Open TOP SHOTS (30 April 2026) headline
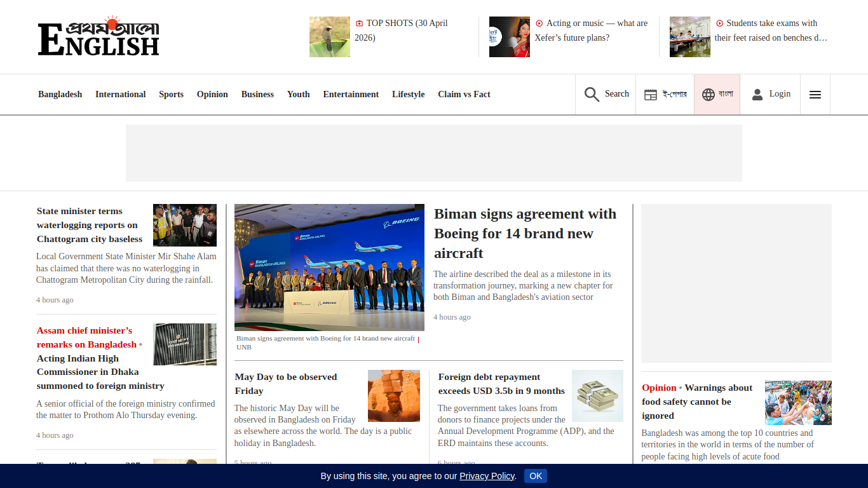The width and height of the screenshot is (868, 488). pos(402,30)
